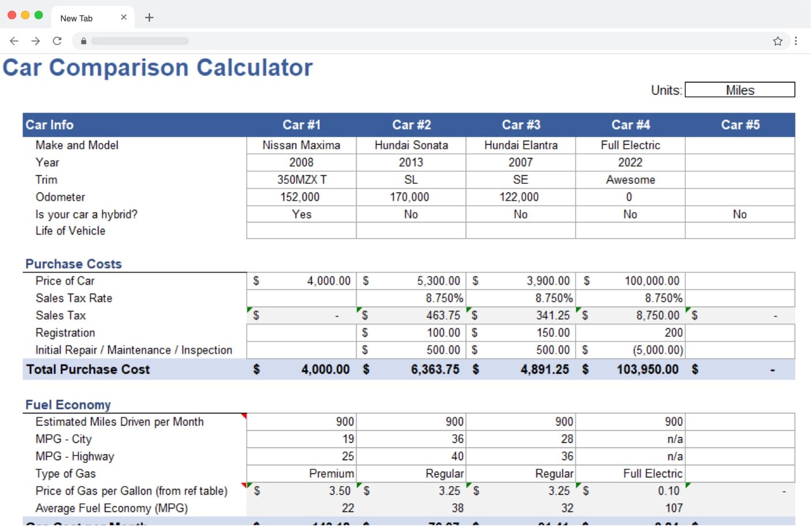The image size is (812, 527).
Task: Click the 'Car Info' header cell
Action: [x=134, y=125]
